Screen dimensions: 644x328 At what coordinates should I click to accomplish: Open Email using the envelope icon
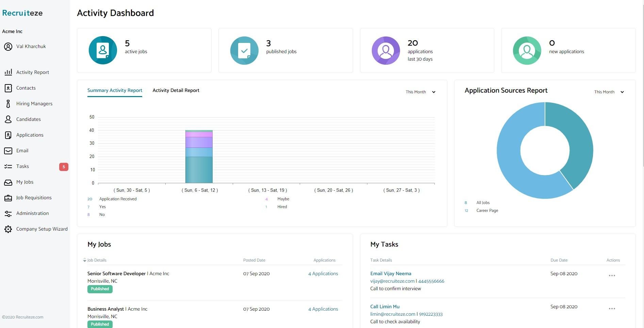8,151
